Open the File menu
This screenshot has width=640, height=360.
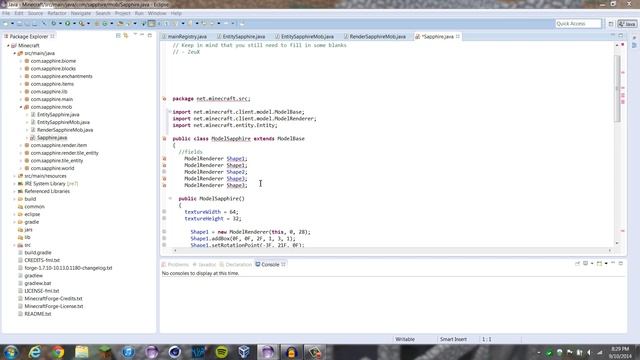(x=6, y=13)
